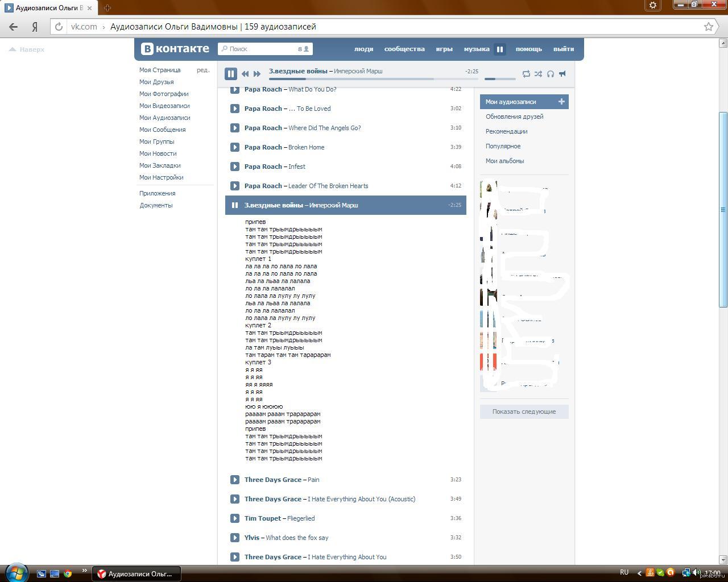The width and height of the screenshot is (728, 582).
Task: Open the Рекомендации audio section
Action: tap(506, 131)
